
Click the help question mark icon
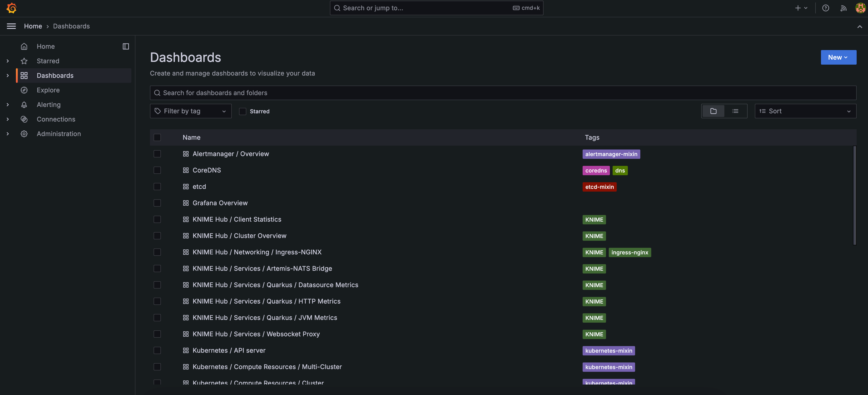[826, 8]
